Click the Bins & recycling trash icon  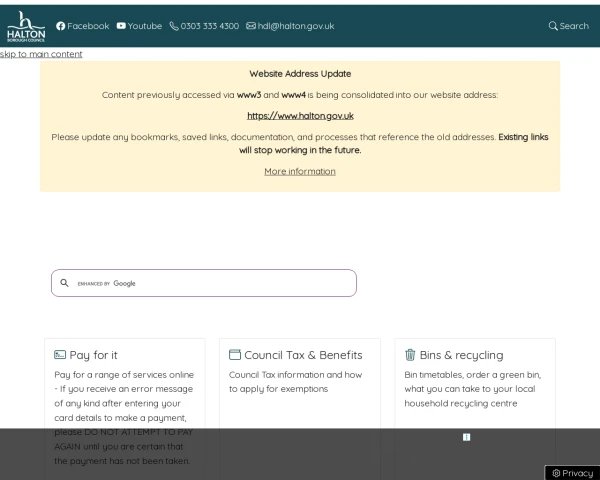coord(410,355)
